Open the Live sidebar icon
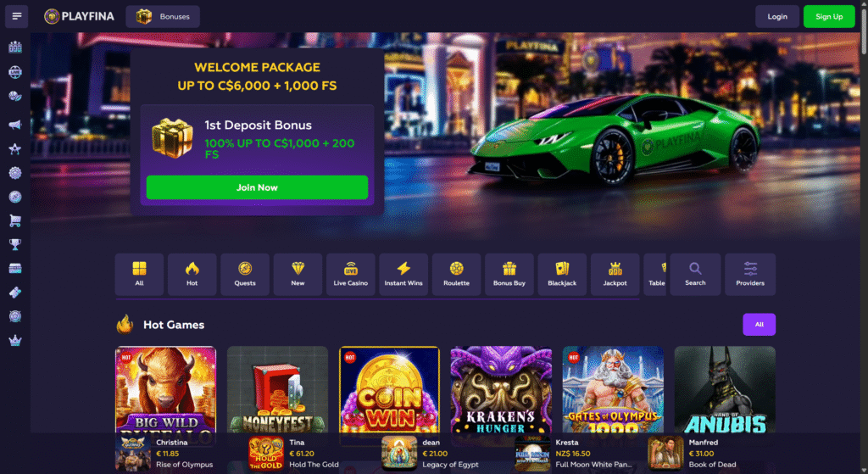Viewport: 868px width, 474px height. tap(15, 72)
